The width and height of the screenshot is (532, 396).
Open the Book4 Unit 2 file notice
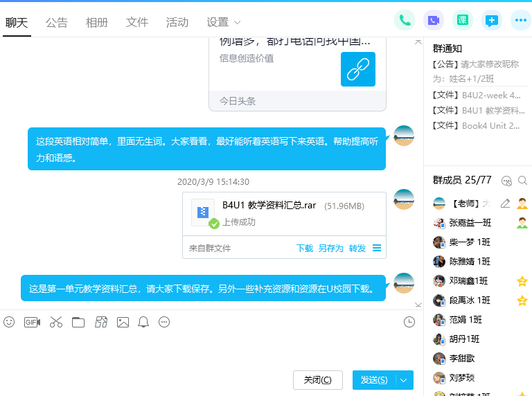click(x=476, y=126)
